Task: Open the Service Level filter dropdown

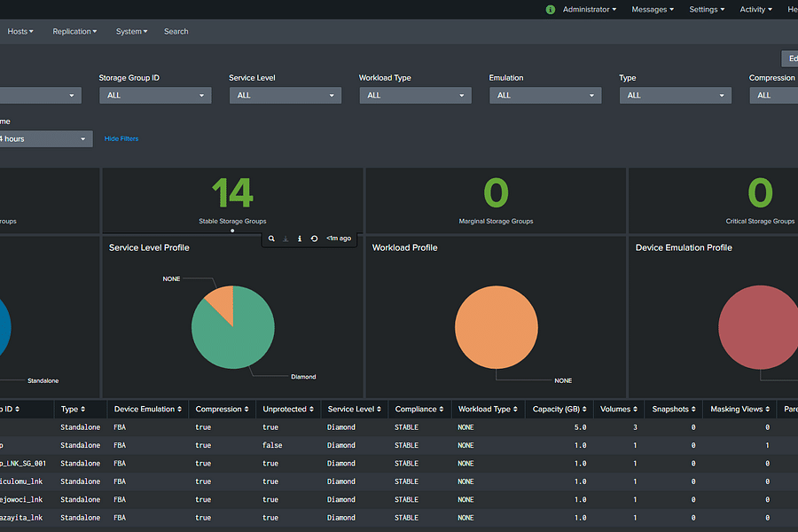Action: (285, 95)
